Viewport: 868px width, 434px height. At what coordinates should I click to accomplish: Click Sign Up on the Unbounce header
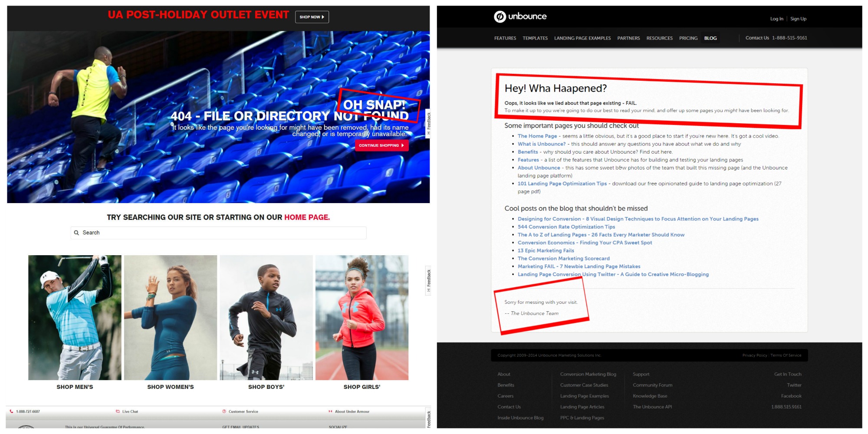point(798,19)
